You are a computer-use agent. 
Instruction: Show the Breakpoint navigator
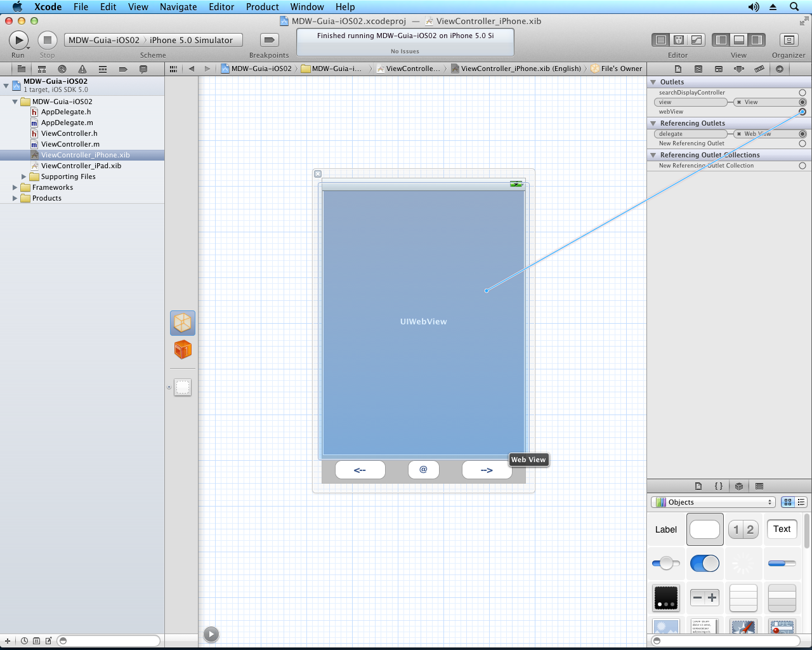[123, 69]
